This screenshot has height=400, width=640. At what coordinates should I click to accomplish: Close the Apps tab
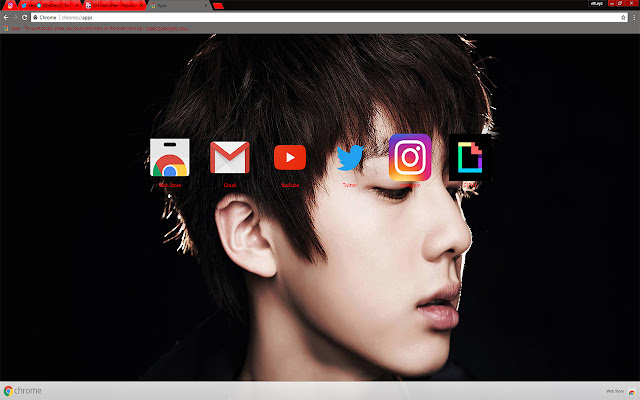click(x=206, y=6)
